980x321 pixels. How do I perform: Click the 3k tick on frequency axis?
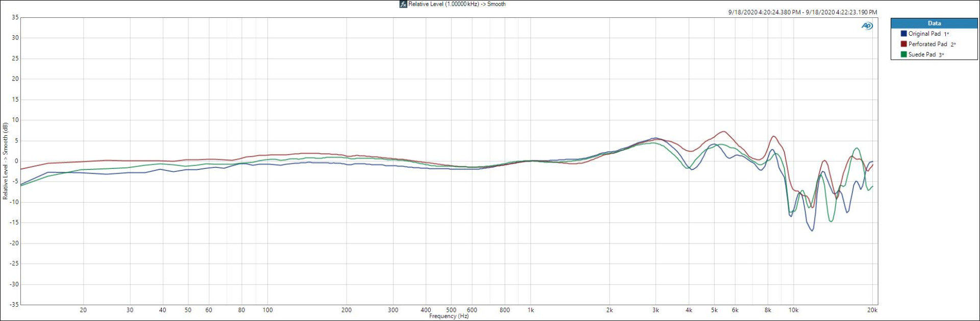(x=655, y=310)
